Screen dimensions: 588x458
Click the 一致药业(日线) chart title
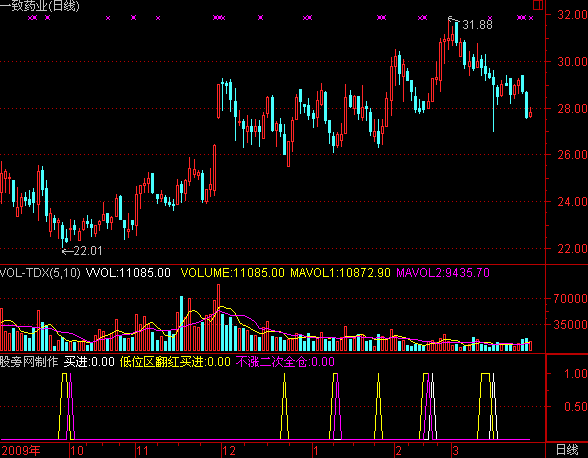(x=40, y=6)
